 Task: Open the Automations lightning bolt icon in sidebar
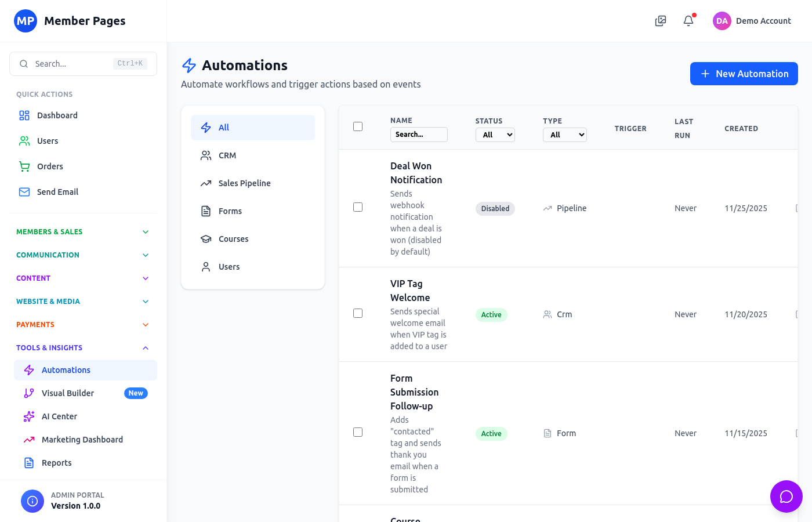[28, 369]
